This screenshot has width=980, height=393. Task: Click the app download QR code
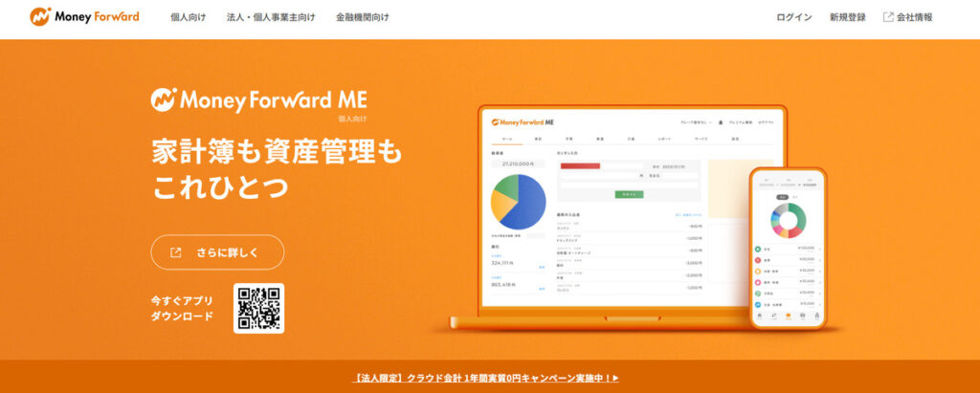coord(258,308)
